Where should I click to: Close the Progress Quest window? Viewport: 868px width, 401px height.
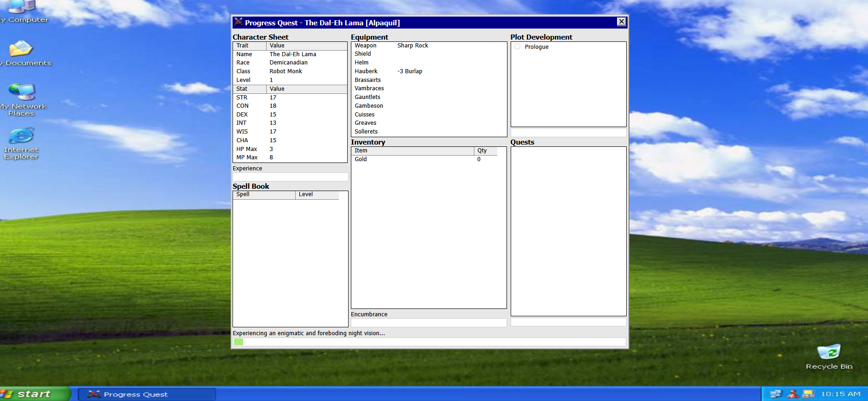tap(621, 22)
